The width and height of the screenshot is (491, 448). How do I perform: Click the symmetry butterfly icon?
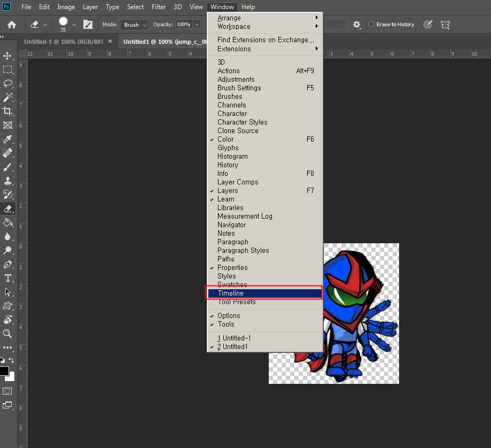tap(445, 25)
